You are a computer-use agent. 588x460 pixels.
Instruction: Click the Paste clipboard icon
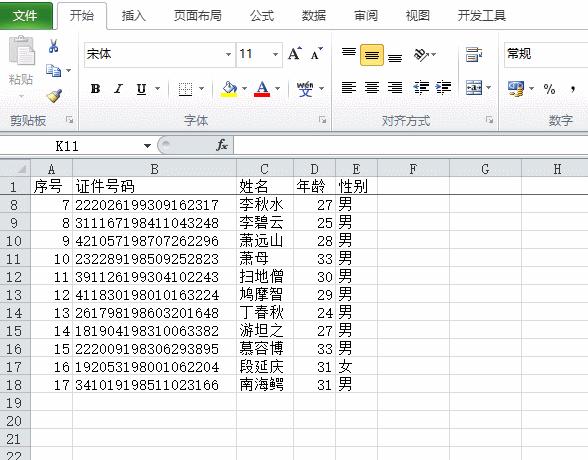tap(22, 51)
